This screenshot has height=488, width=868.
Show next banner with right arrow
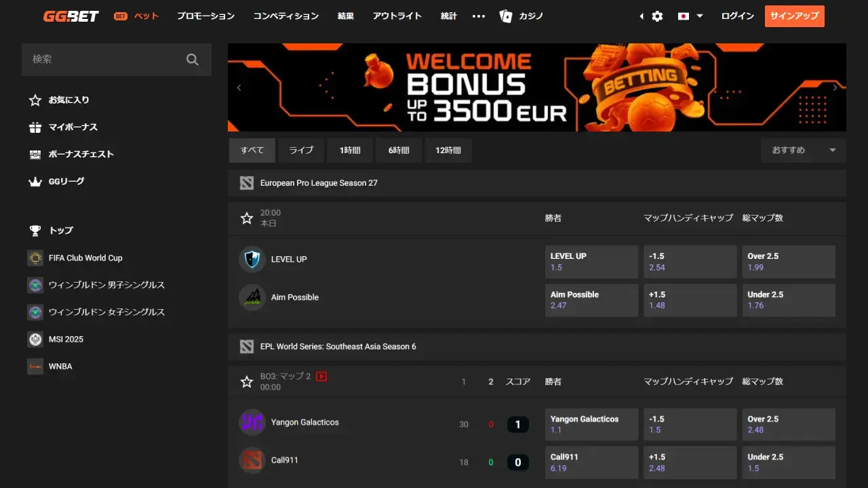coord(835,87)
